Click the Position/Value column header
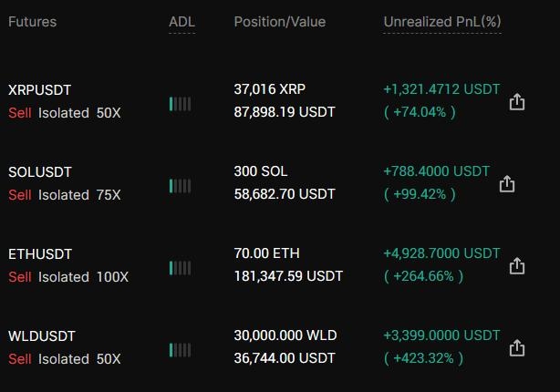 280,22
